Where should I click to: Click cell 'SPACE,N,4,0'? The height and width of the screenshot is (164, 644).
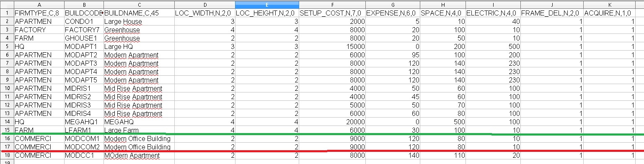point(442,13)
